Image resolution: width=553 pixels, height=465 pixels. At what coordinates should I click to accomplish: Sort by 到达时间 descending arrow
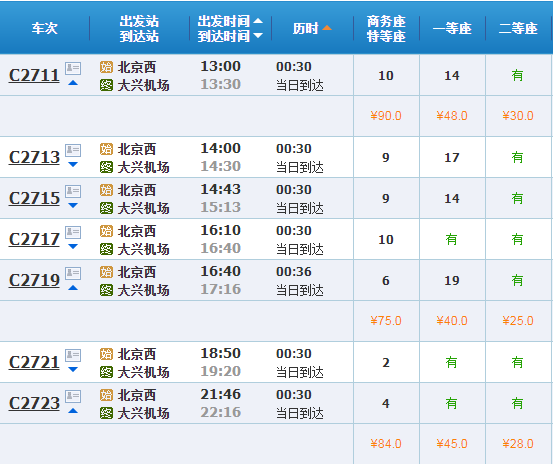coord(258,35)
